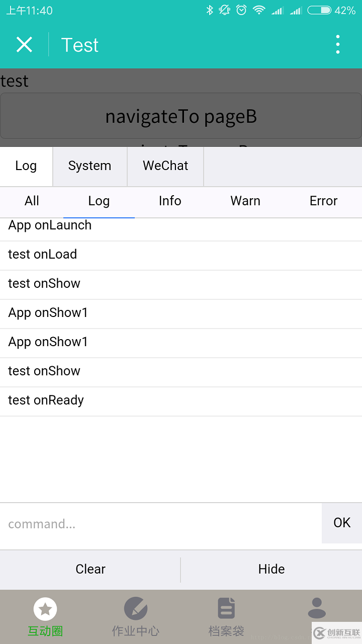
Task: Filter logs by Error level
Action: (323, 201)
